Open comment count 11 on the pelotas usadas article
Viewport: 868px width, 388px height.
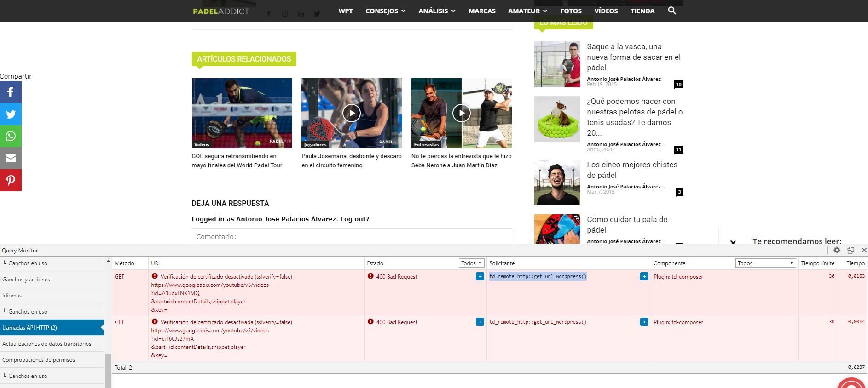(x=678, y=149)
